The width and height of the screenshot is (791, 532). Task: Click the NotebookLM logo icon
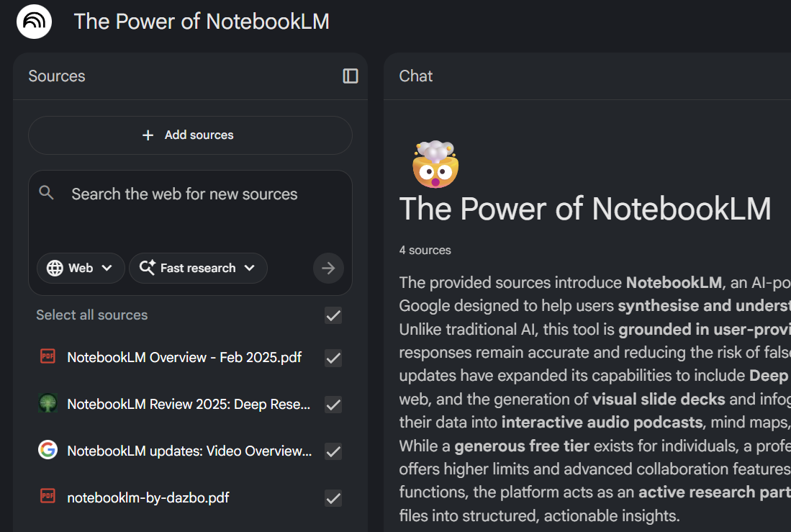35,22
